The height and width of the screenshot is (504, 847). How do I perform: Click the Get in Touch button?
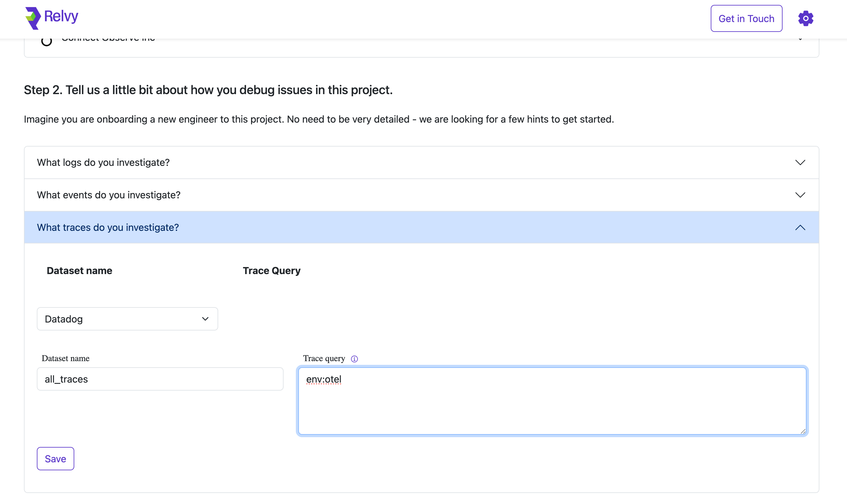[x=746, y=18]
